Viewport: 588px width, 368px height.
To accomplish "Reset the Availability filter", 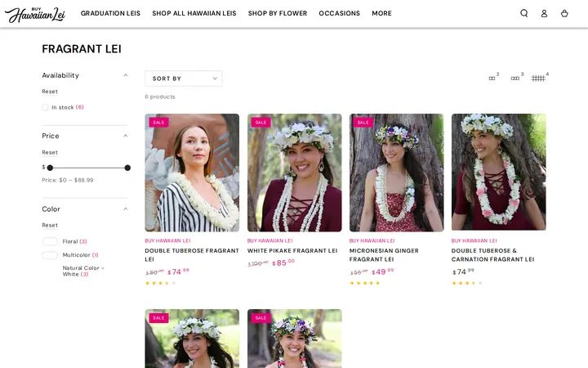I will tap(50, 92).
